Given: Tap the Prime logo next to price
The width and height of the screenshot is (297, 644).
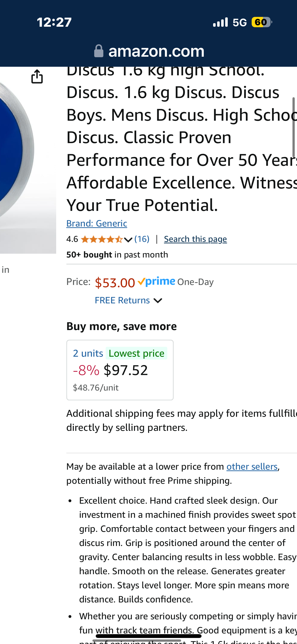Looking at the screenshot, I should point(156,281).
